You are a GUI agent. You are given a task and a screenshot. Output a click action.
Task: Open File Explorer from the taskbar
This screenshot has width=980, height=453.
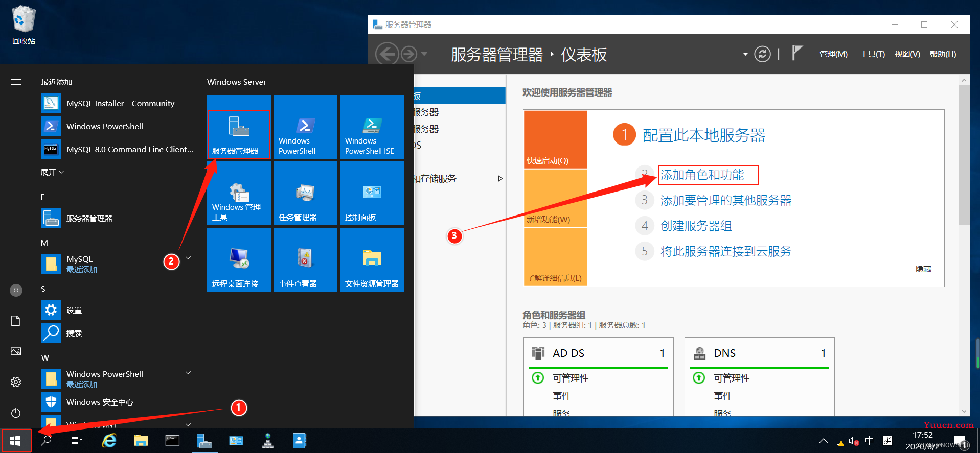click(141, 440)
